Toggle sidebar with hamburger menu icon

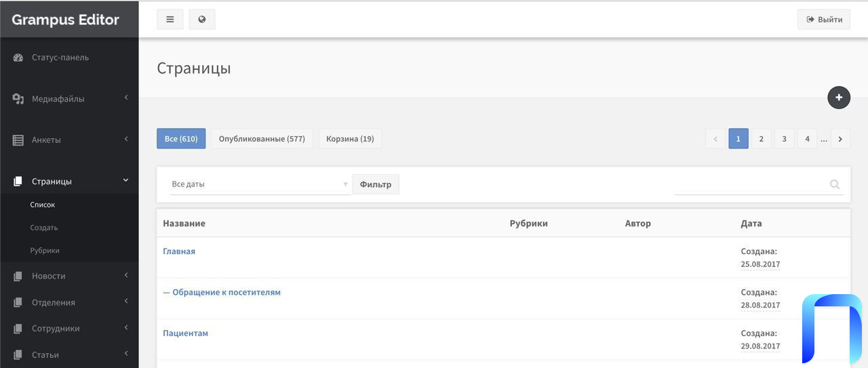tap(170, 19)
